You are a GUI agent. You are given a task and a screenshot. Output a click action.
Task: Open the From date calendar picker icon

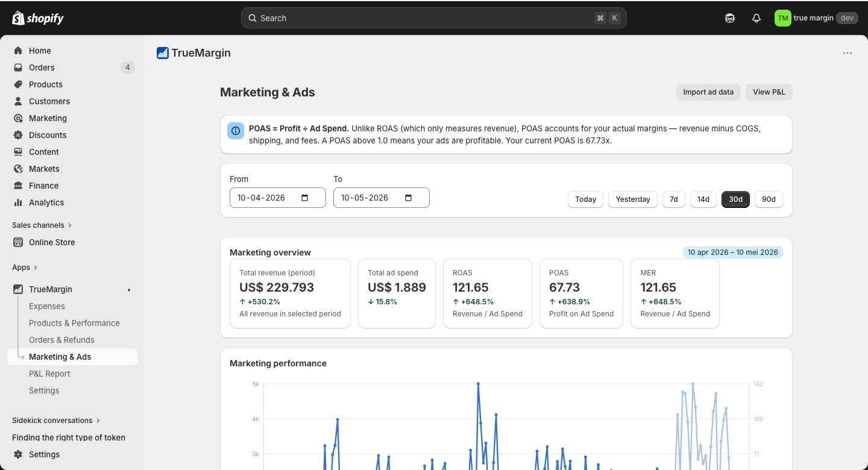[x=304, y=198]
